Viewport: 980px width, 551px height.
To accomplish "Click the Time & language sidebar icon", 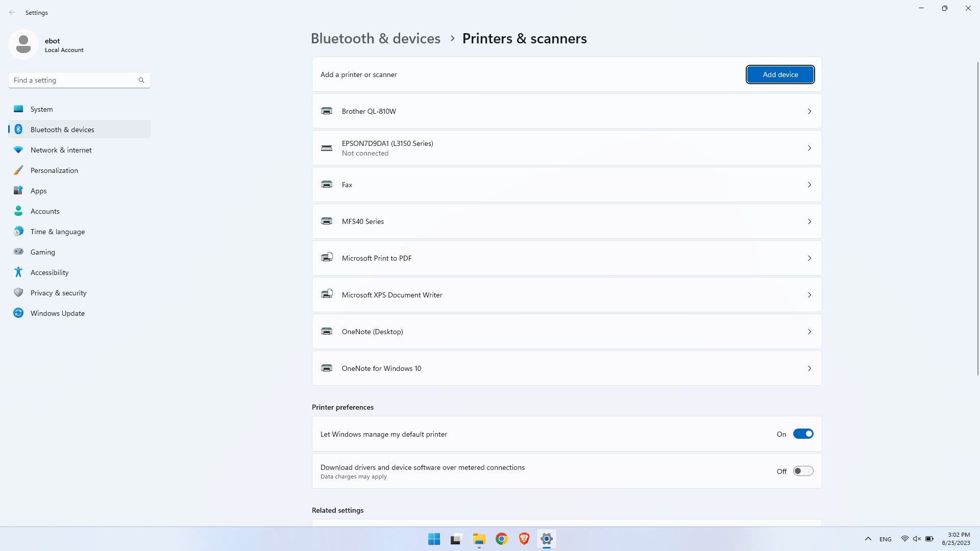I will pyautogui.click(x=18, y=232).
